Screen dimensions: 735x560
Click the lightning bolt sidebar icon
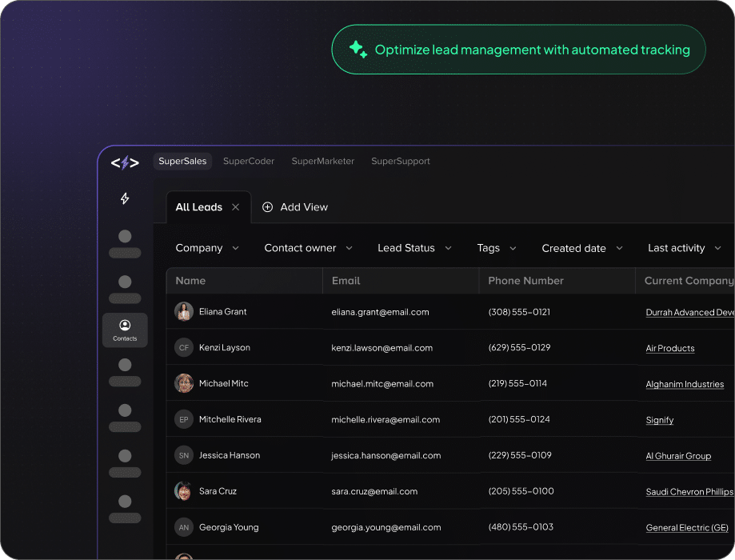[x=125, y=198]
